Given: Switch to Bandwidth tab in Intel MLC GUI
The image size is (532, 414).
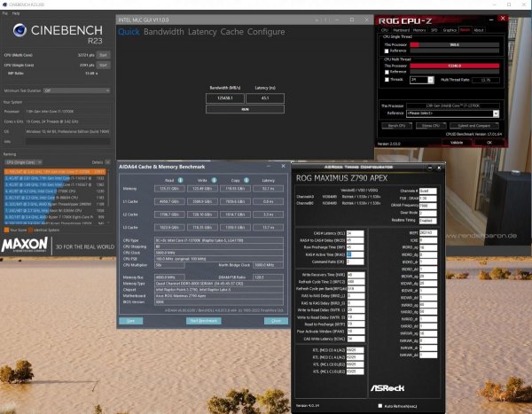Looking at the screenshot, I should pyautogui.click(x=163, y=32).
